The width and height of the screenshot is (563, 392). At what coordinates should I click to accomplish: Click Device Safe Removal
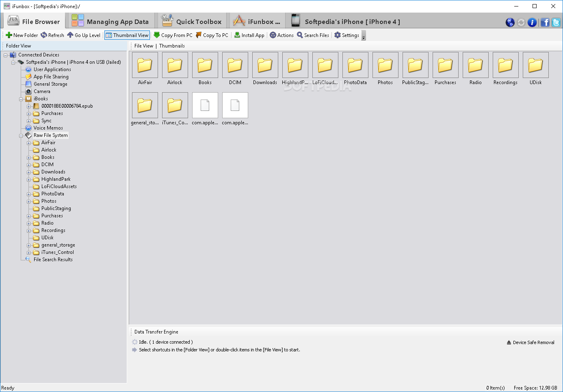click(531, 342)
